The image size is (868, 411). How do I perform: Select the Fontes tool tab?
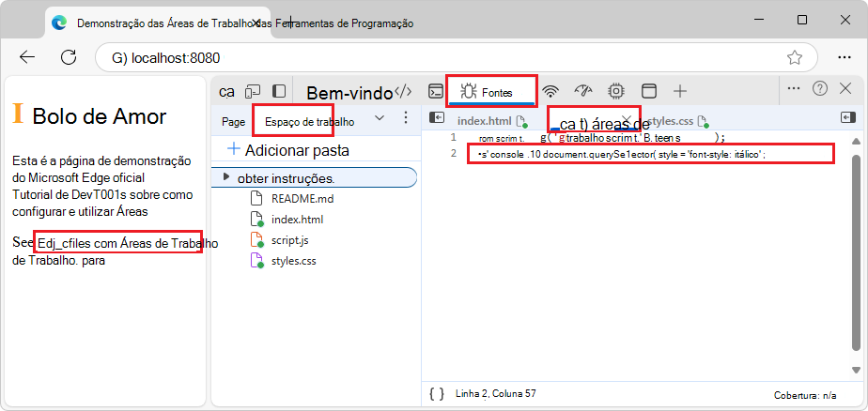tap(491, 92)
